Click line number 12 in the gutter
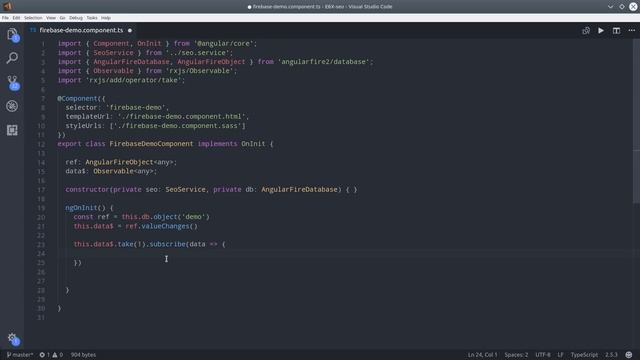 (x=41, y=144)
